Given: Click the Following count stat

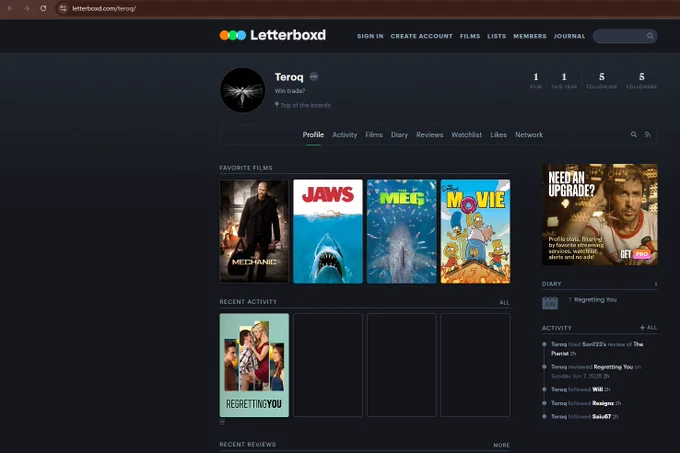Looking at the screenshot, I should pyautogui.click(x=602, y=81).
